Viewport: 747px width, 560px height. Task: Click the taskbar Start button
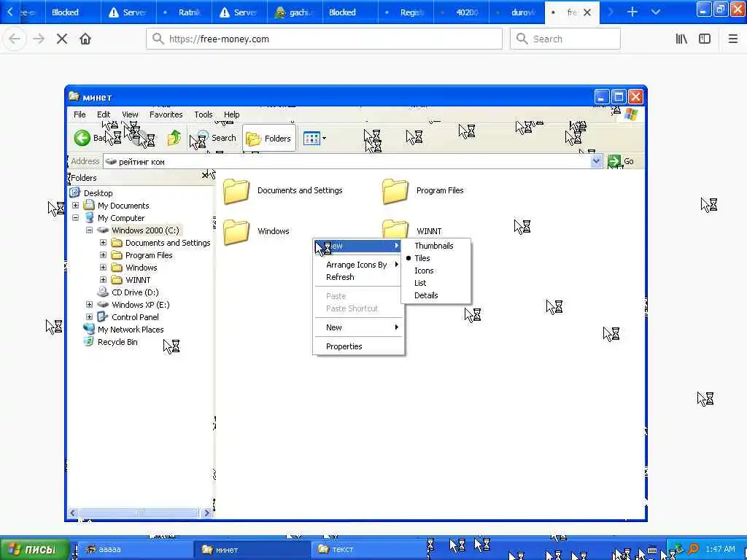click(35, 550)
